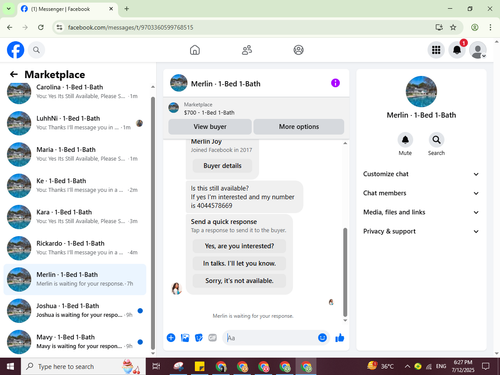
Task: Expand Privacy & support section
Action: point(421,231)
